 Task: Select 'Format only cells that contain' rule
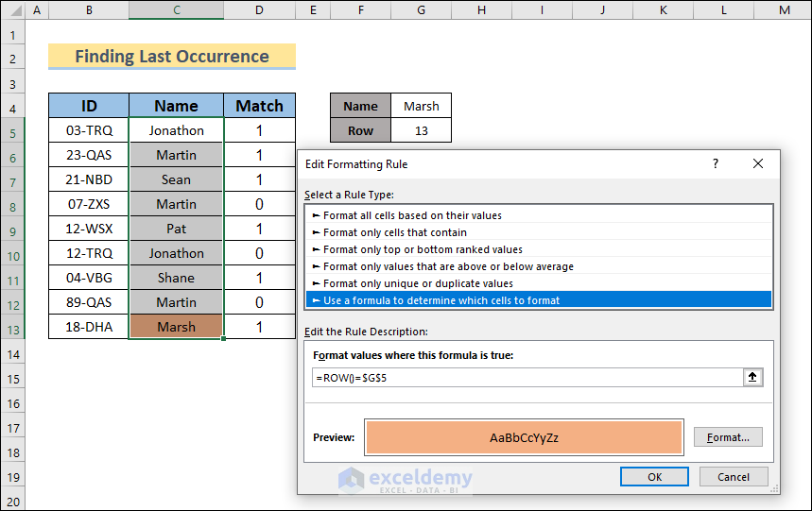[x=394, y=232]
